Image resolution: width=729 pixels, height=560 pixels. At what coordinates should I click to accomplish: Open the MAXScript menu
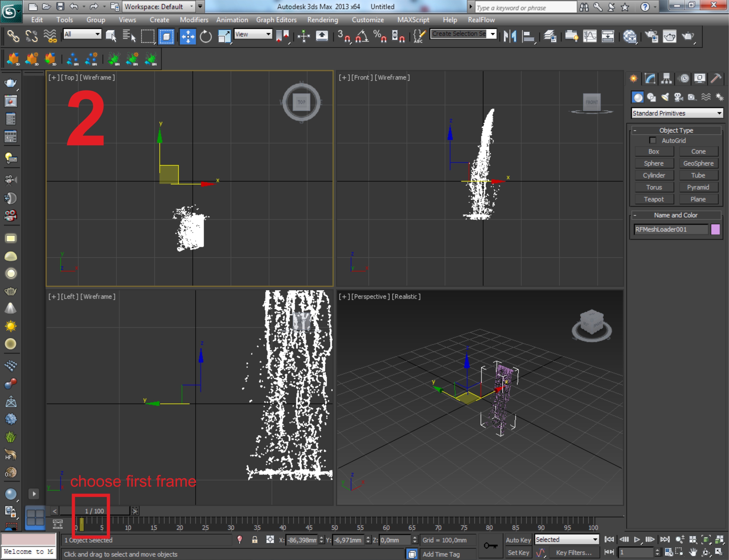(x=413, y=20)
